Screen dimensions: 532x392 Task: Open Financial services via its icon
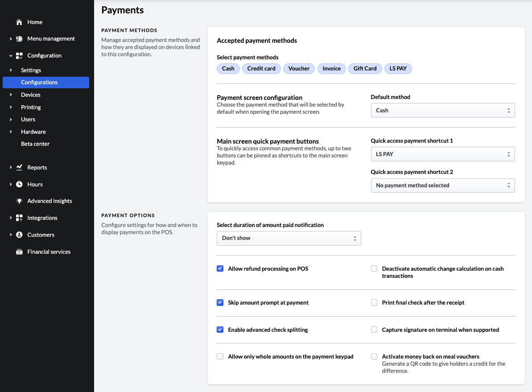point(20,252)
